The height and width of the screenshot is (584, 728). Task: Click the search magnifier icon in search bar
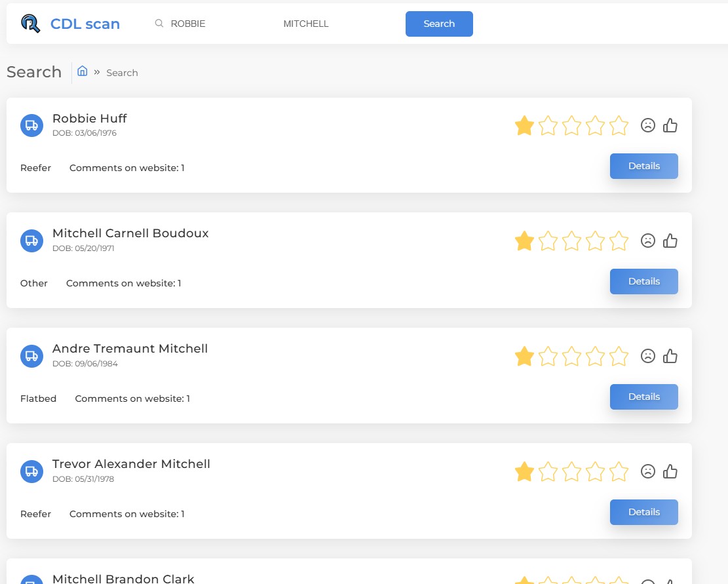[x=159, y=24]
